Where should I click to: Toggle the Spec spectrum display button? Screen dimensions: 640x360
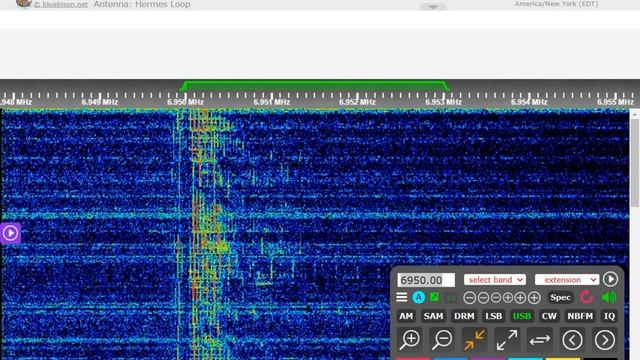coord(560,298)
